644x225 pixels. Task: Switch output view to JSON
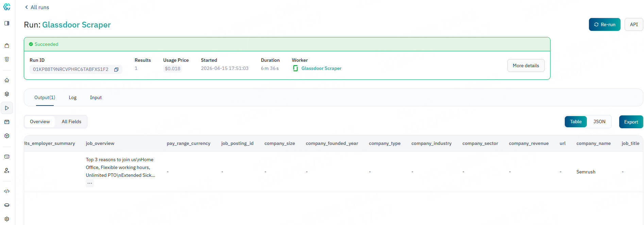coord(599,121)
